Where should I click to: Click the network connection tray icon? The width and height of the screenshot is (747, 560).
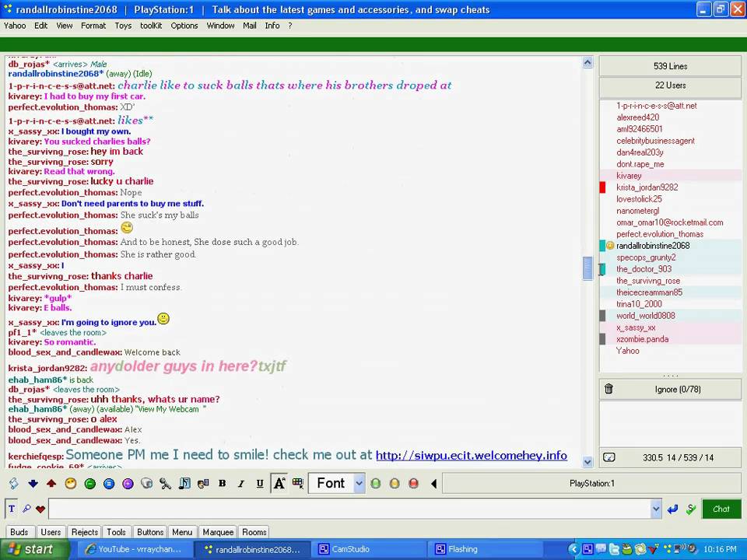point(681,549)
